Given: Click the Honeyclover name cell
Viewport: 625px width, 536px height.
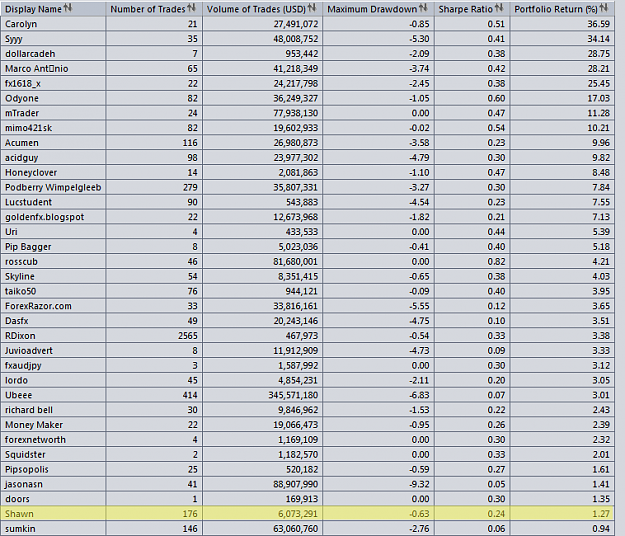Looking at the screenshot, I should [x=54, y=172].
